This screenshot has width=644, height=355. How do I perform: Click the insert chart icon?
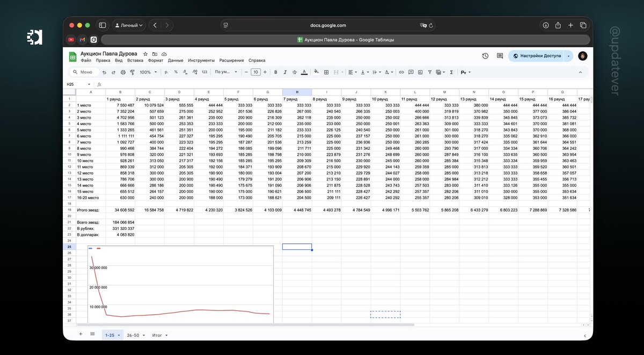pyautogui.click(x=420, y=72)
